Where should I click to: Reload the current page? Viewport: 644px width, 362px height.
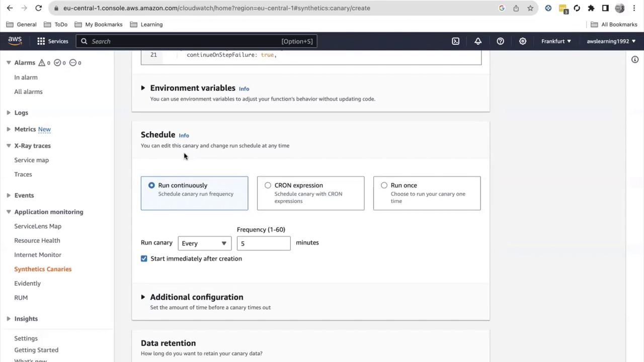(x=38, y=8)
